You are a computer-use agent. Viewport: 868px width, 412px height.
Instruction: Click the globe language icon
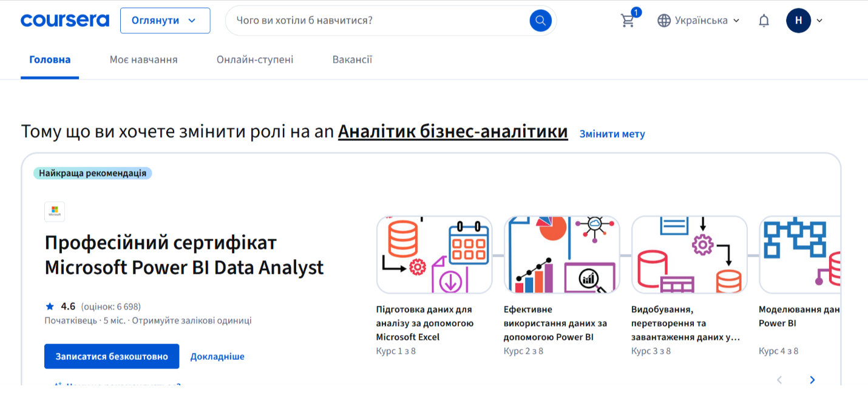(x=664, y=21)
